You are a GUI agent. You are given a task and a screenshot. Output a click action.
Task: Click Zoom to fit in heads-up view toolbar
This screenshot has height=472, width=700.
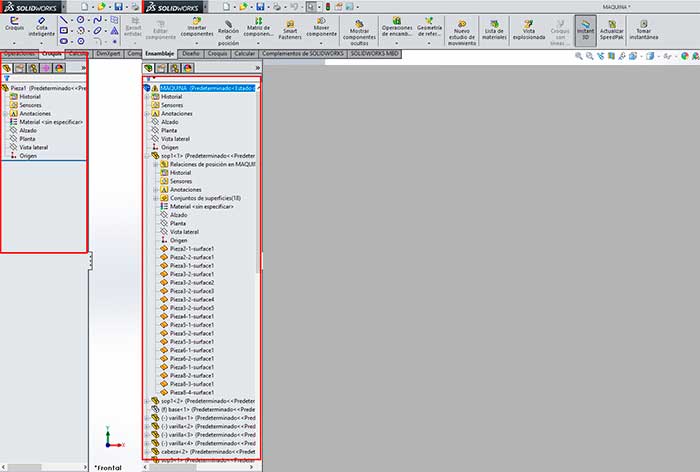click(x=579, y=56)
